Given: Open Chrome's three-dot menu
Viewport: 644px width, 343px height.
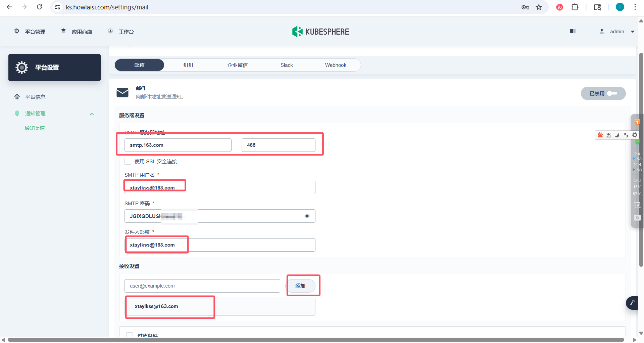Looking at the screenshot, I should point(635,7).
